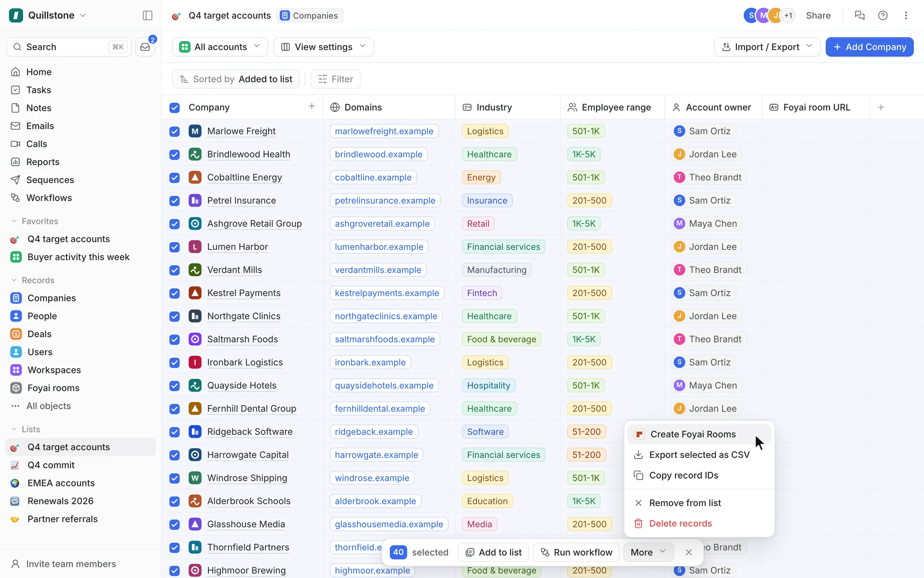The image size is (924, 578).
Task: Uncheck Petrel Insurance row checkbox
Action: tap(174, 201)
